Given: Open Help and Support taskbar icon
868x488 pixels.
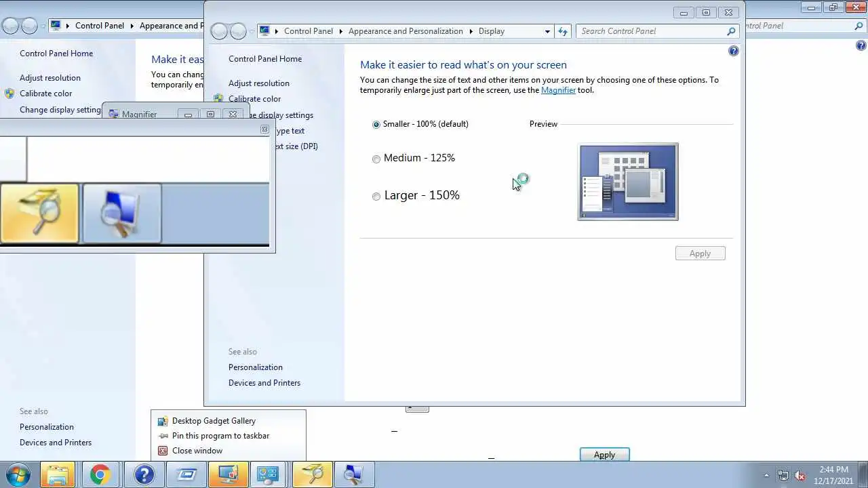Looking at the screenshot, I should [144, 474].
